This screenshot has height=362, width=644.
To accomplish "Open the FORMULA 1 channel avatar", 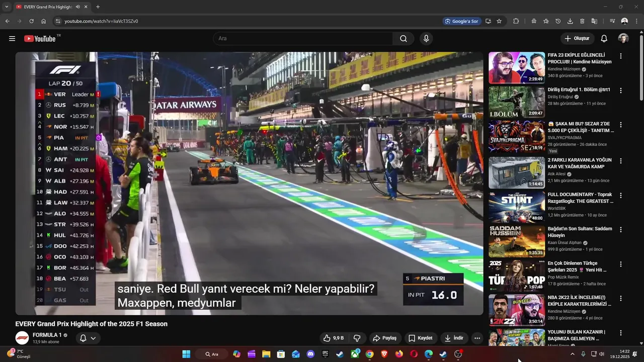I will coord(22,338).
